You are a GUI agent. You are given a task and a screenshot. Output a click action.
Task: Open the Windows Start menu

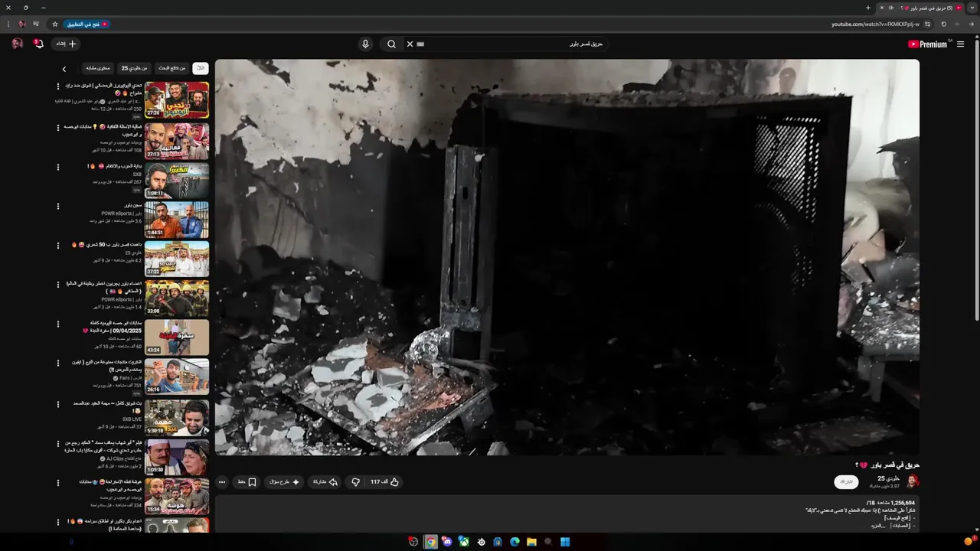(x=565, y=542)
